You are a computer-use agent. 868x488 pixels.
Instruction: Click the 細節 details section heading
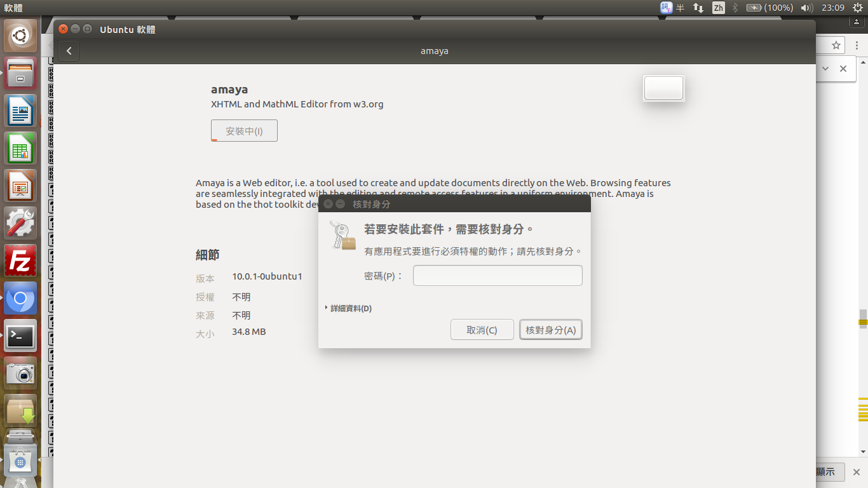207,255
